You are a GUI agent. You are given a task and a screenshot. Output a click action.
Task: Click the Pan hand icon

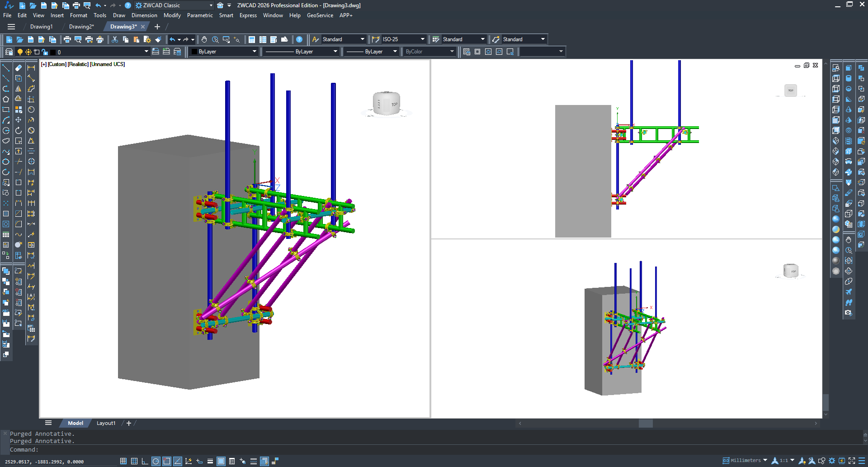(x=204, y=39)
